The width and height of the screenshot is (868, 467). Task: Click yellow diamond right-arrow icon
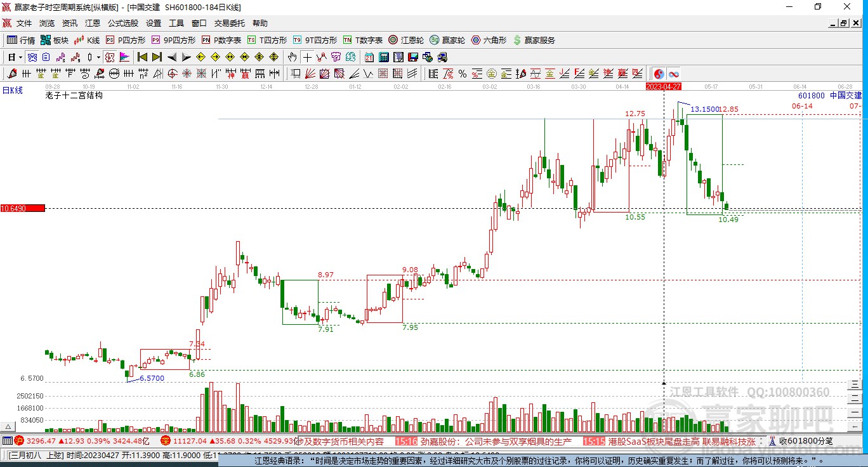(216, 57)
